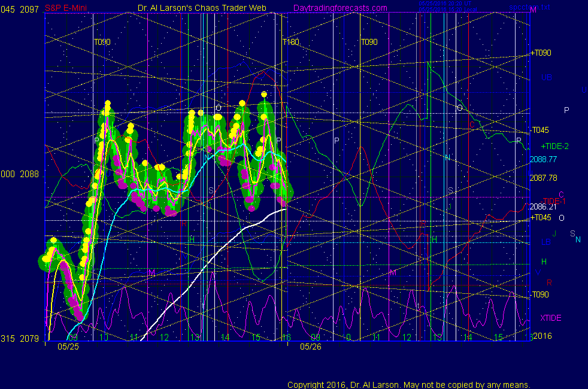588x389 pixels.
Task: Click the 000 2088 price axis label
Action: pos(20,174)
